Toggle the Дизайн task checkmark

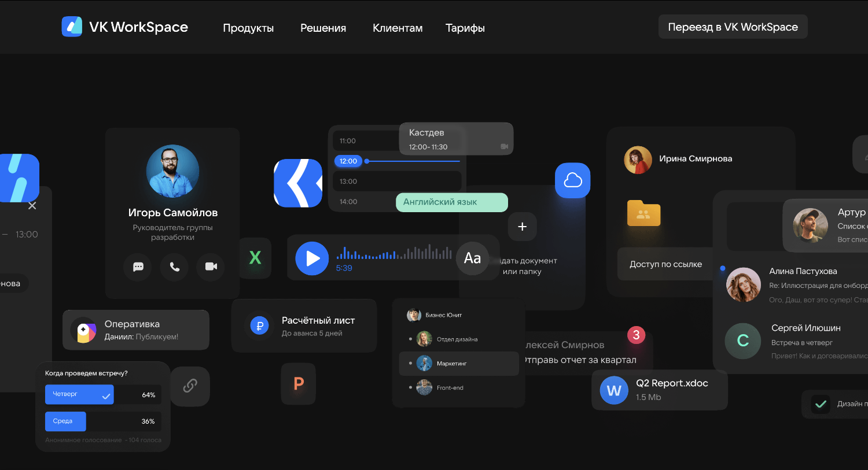click(820, 404)
